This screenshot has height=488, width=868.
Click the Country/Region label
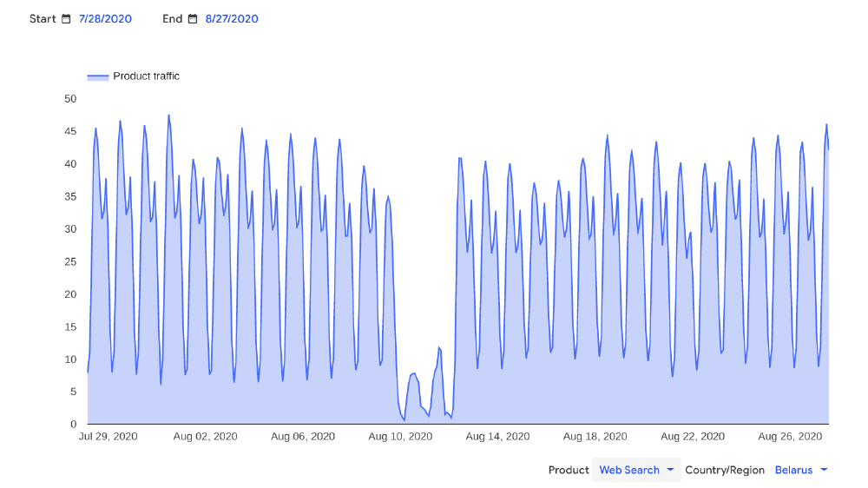coord(725,470)
